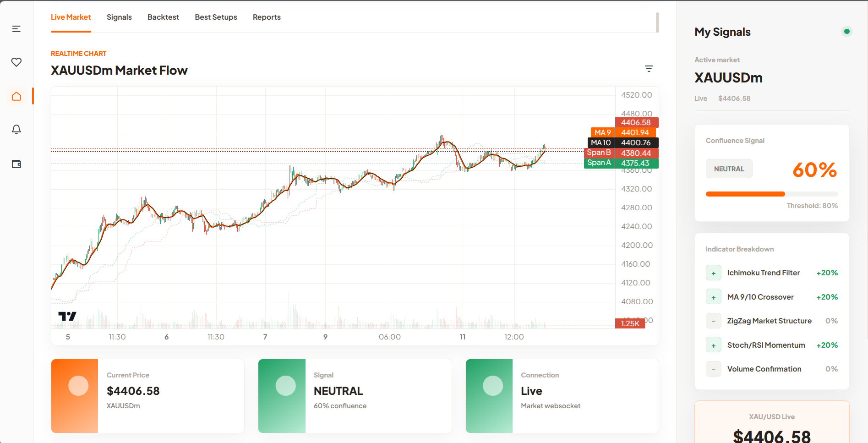
Task: Click the TradingView logo on chart
Action: point(67,316)
